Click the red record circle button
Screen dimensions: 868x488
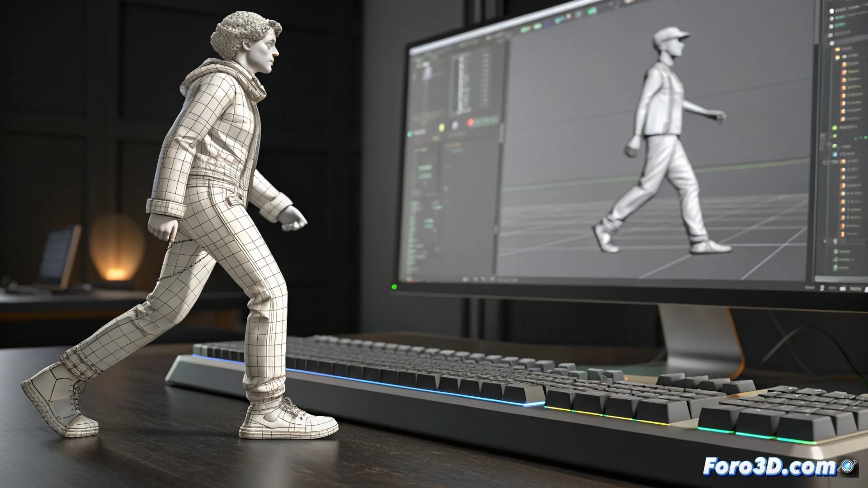click(x=470, y=122)
